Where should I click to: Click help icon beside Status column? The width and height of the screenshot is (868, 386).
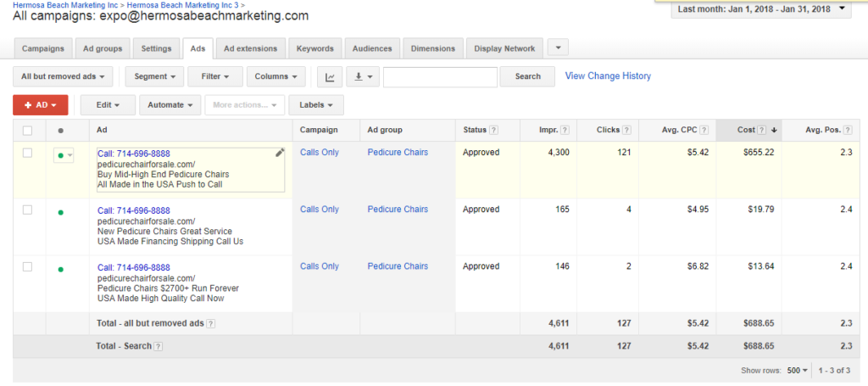[x=493, y=130]
